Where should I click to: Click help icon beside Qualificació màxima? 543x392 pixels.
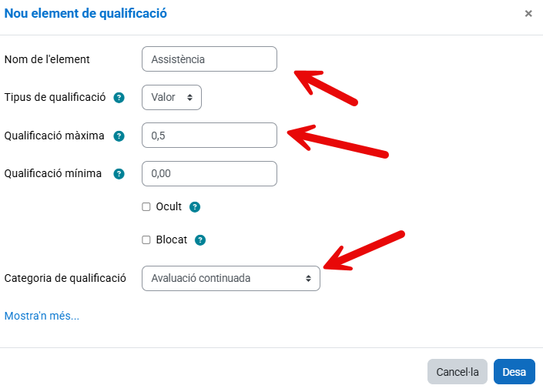coord(119,136)
